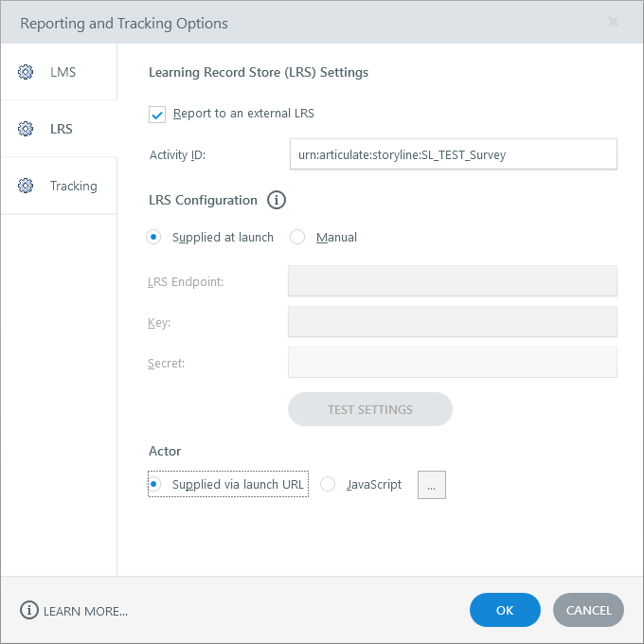Close the Reporting and Tracking Options dialog
644x644 pixels.
pos(613,22)
